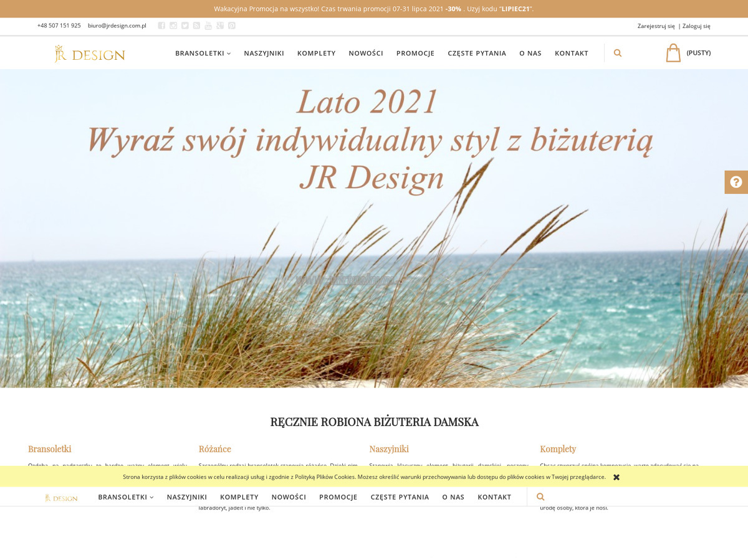Viewport: 748px width, 560px height.
Task: Click the biuro@jrdesign.com.pl email link
Action: [x=117, y=26]
